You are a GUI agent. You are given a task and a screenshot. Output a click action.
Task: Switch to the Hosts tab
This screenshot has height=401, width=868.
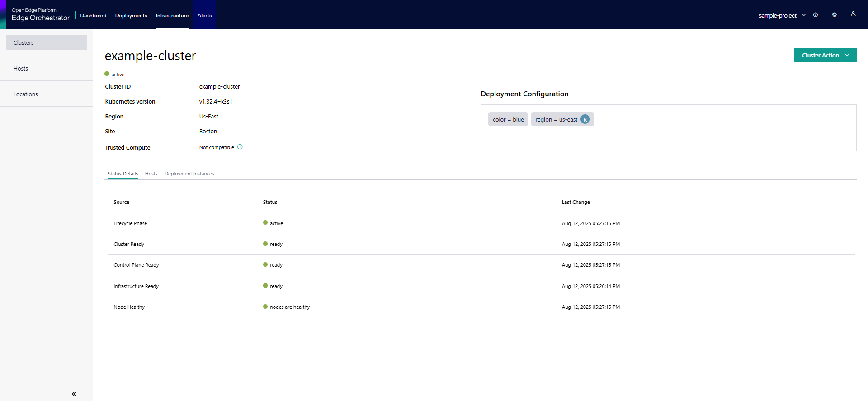[x=151, y=174]
